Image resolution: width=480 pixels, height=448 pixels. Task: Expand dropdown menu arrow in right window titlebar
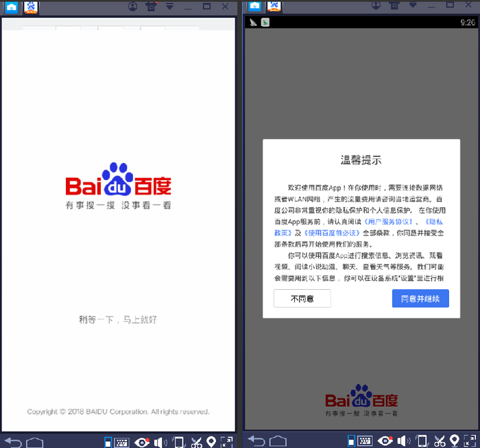(x=413, y=4)
